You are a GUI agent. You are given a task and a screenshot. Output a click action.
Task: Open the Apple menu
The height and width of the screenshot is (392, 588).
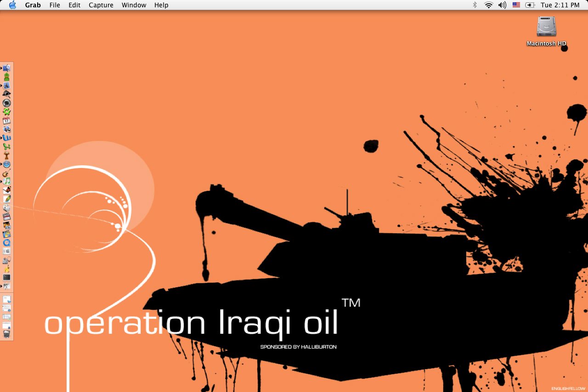click(x=12, y=5)
